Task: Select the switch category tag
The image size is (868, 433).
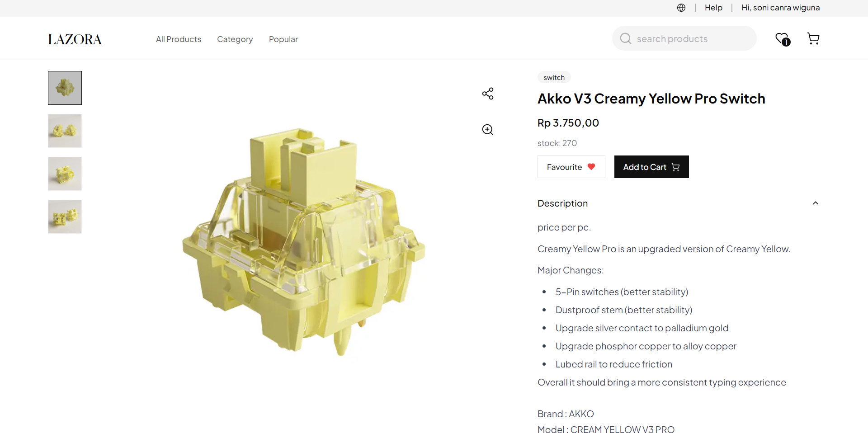Action: 554,77
